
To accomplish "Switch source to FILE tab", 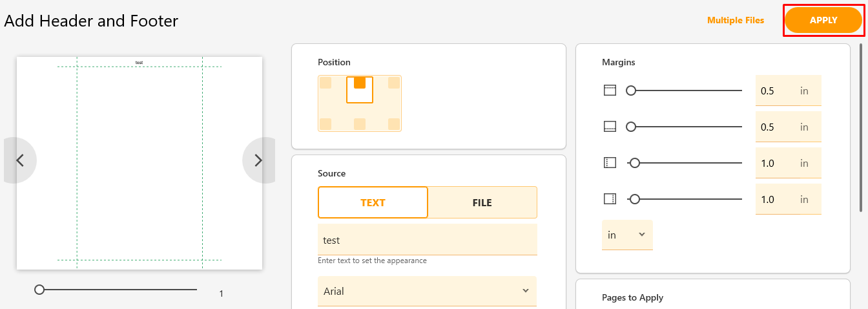I will [x=482, y=202].
